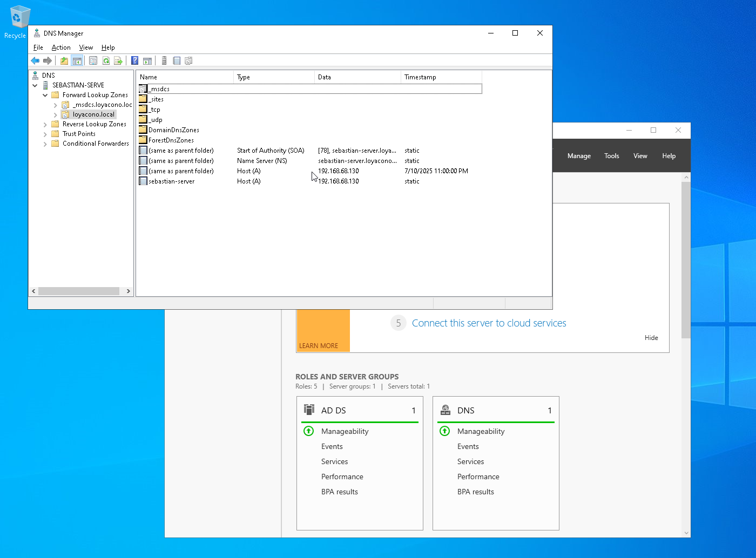
Task: Click the console tree horizontal scrollbar thumb
Action: pyautogui.click(x=79, y=291)
